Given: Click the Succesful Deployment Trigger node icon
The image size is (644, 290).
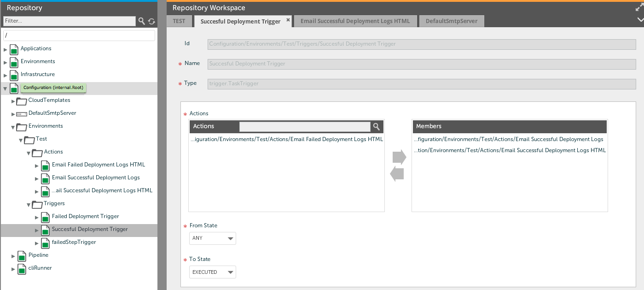Looking at the screenshot, I should [45, 230].
